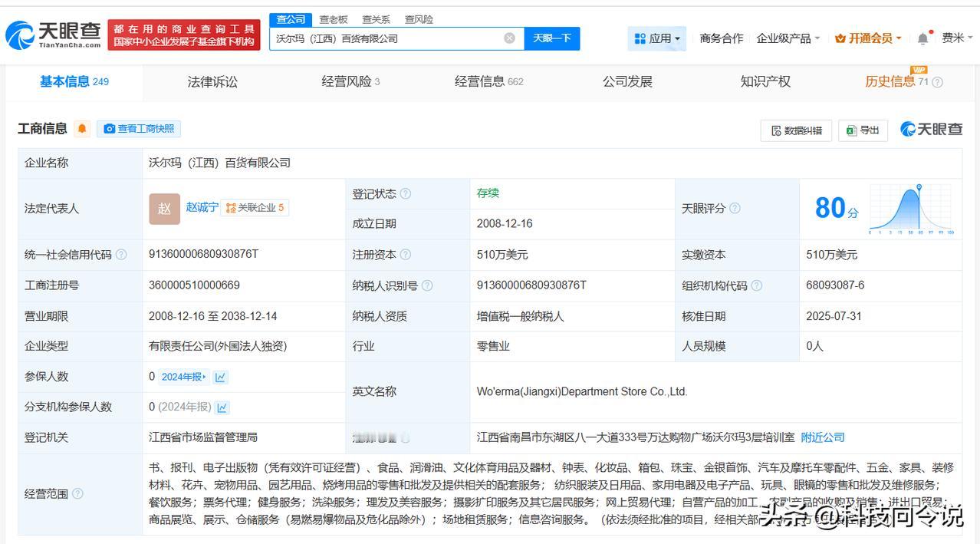Open user menu 费米
Image resolution: width=980 pixels, height=544 pixels.
click(x=957, y=38)
